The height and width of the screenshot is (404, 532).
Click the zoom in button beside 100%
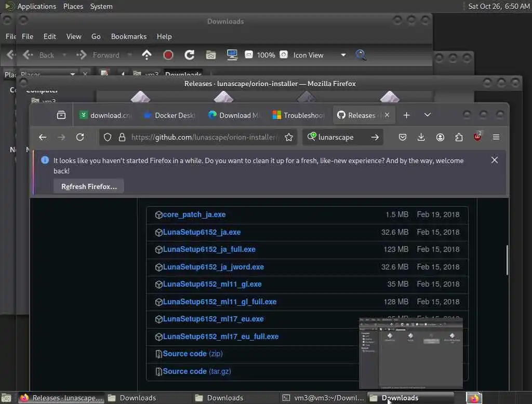coord(284,55)
